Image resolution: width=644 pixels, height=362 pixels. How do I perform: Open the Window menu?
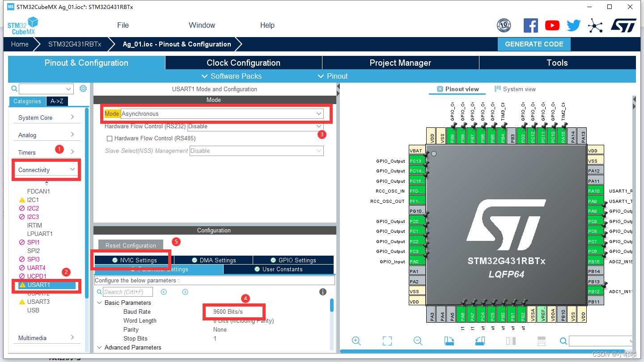[202, 25]
